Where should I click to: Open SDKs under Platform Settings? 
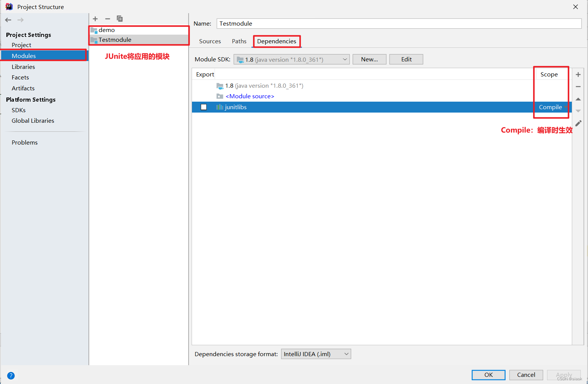pyautogui.click(x=18, y=110)
